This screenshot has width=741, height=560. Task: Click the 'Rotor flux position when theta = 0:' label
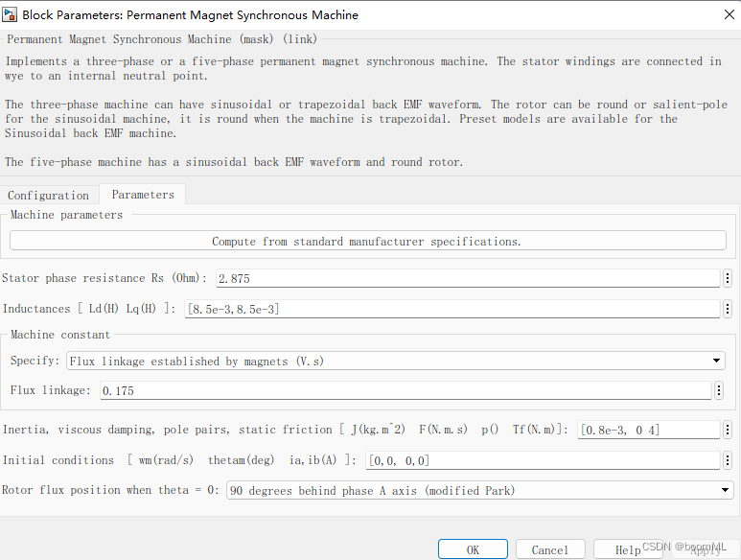[x=110, y=490]
